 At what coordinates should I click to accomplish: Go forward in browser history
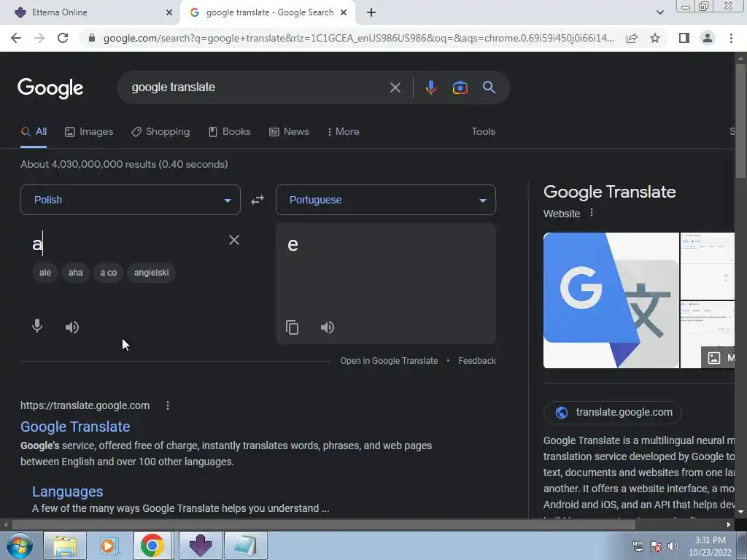point(39,38)
